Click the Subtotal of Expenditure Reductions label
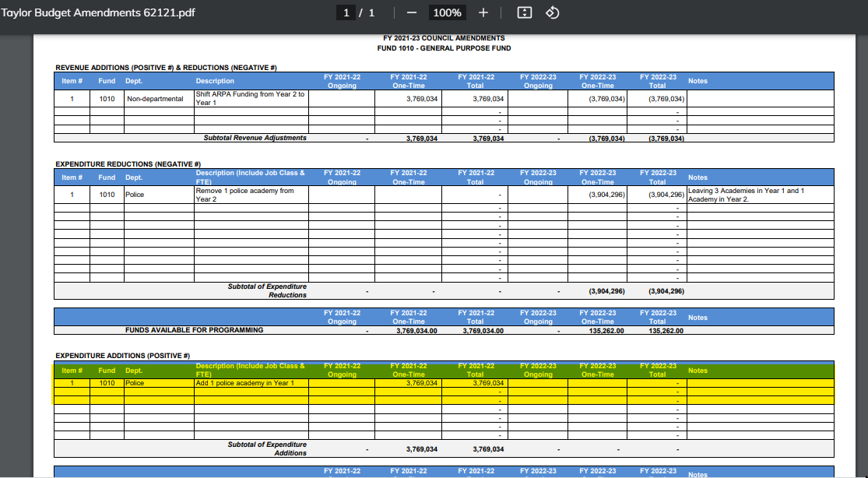The height and width of the screenshot is (478, 868). [267, 291]
